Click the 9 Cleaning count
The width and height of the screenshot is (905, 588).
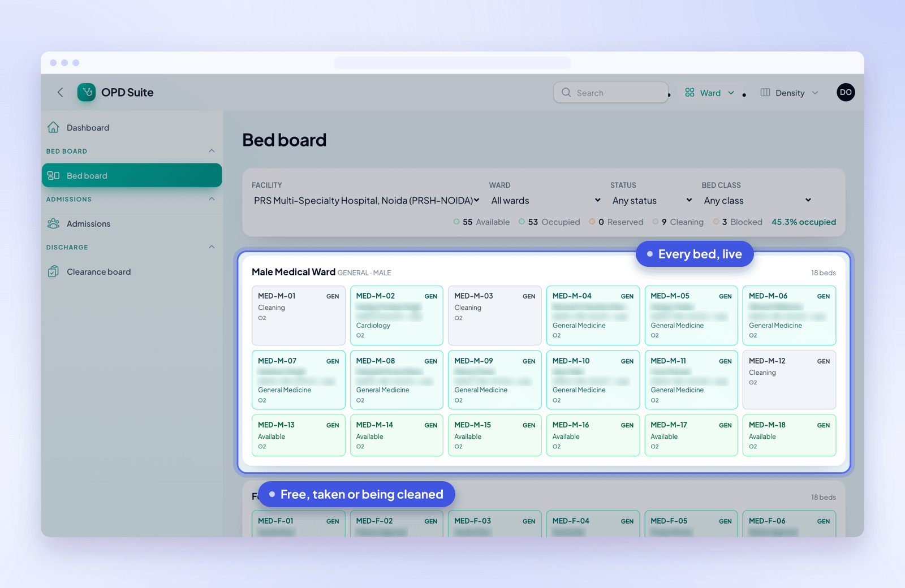click(678, 222)
